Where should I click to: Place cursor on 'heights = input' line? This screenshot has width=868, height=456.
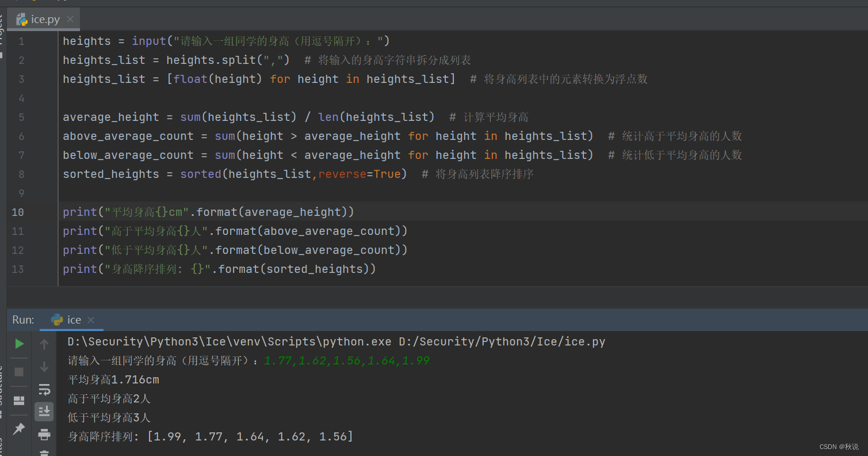coord(227,41)
